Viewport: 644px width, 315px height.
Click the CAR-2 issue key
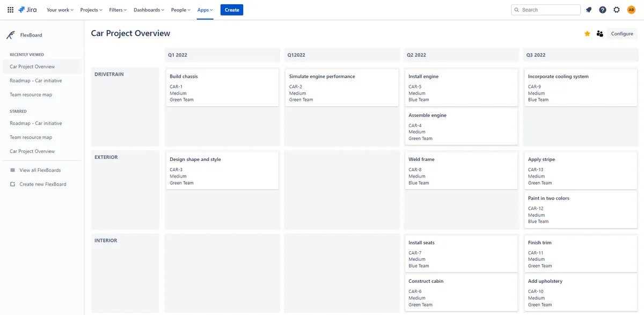click(x=296, y=86)
